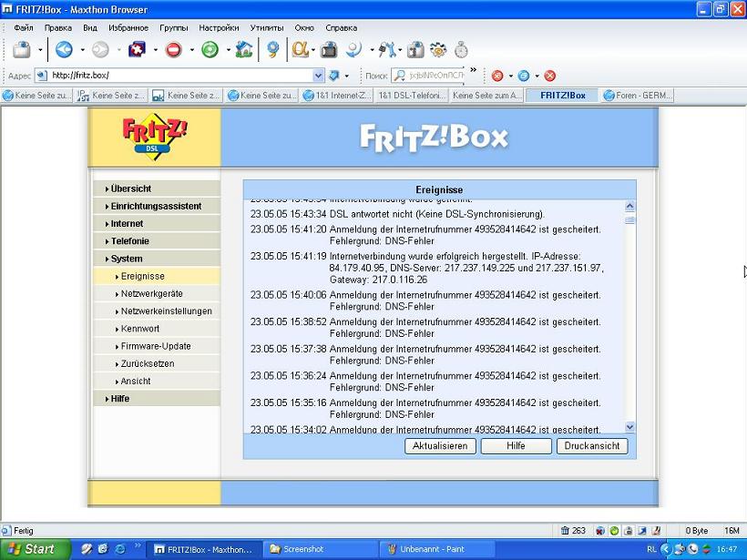Open the Файл menu
Viewport: 747px width, 560px height.
pos(24,27)
